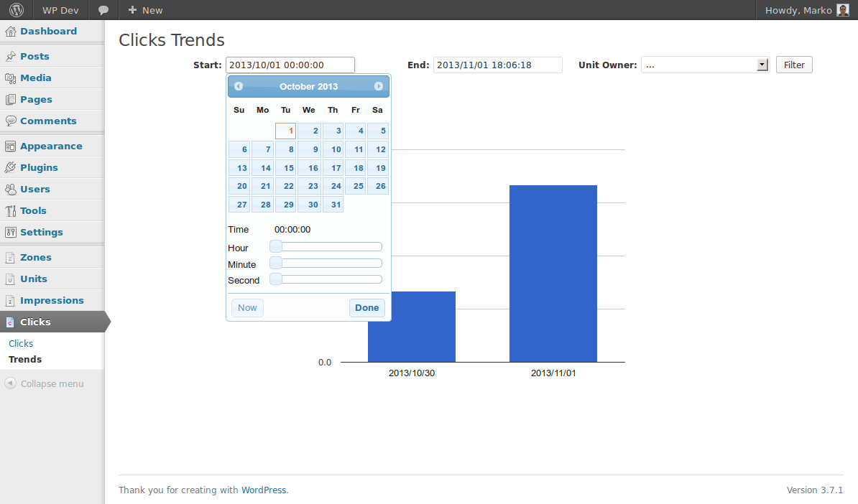Open the Plugins menu

pyautogui.click(x=39, y=168)
